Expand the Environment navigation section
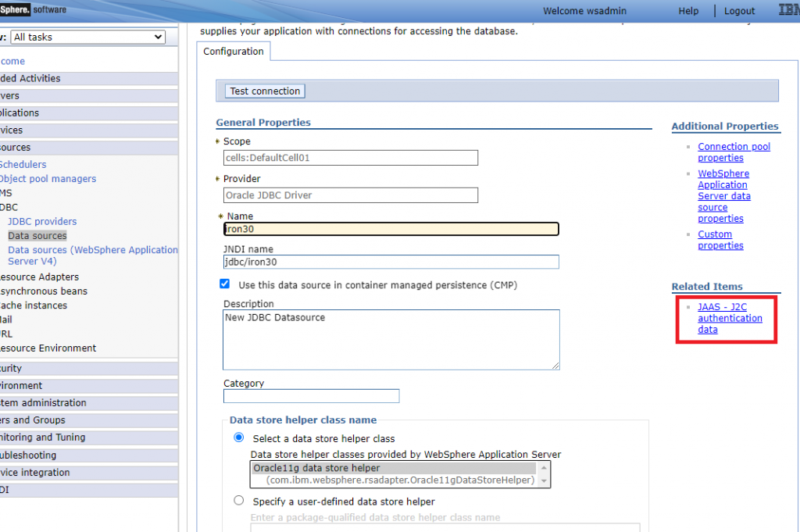 click(x=89, y=386)
